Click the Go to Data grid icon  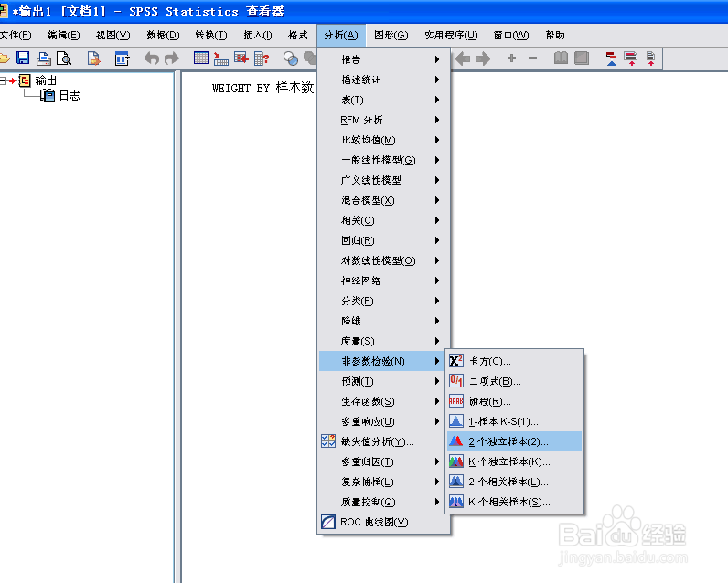[x=201, y=58]
